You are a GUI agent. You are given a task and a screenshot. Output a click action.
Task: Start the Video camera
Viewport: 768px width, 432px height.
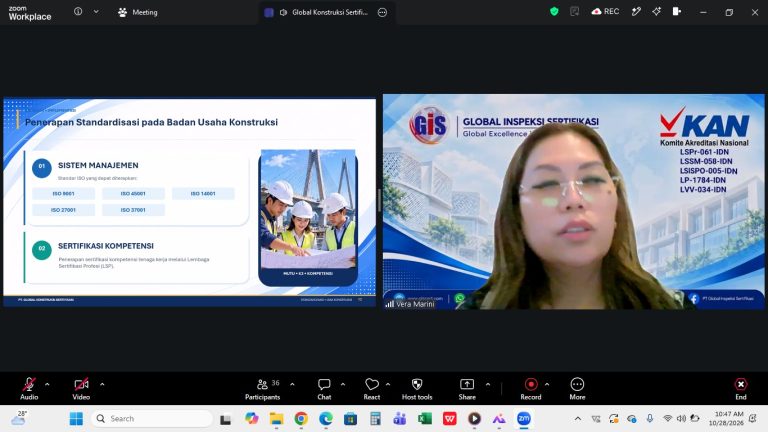tap(81, 389)
